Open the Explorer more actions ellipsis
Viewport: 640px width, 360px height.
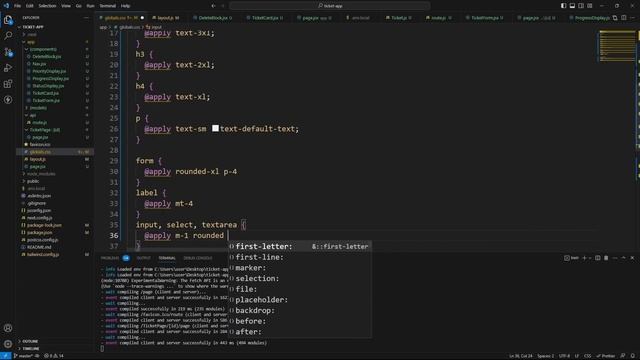[86, 18]
